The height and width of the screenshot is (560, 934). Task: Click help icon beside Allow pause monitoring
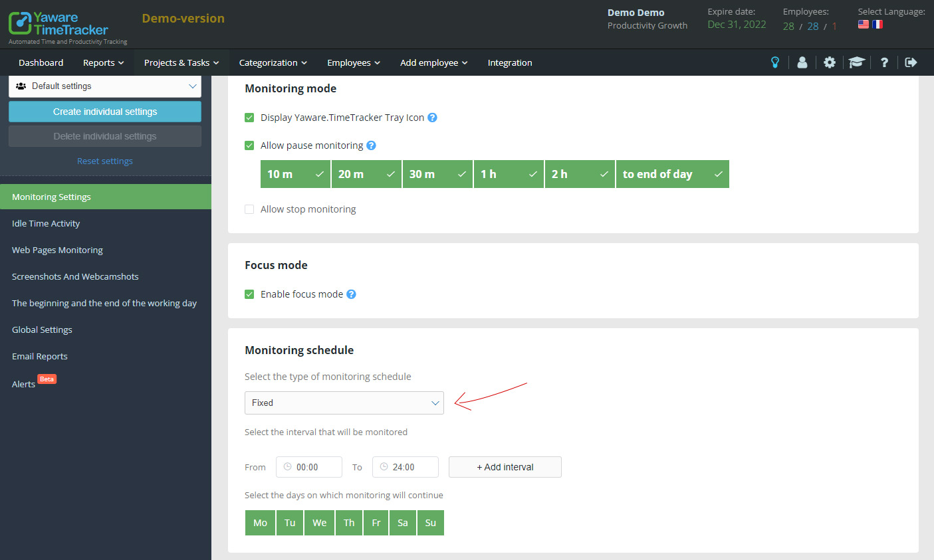pos(371,145)
